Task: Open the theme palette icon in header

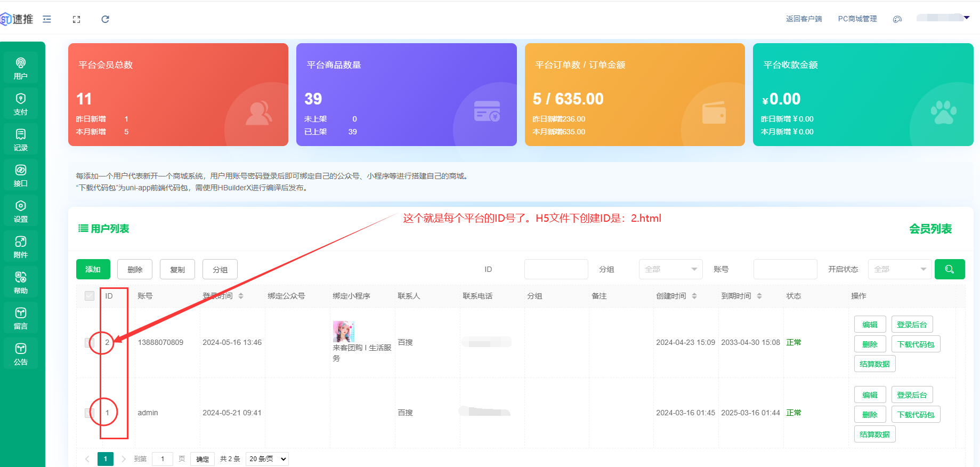Action: 897,19
